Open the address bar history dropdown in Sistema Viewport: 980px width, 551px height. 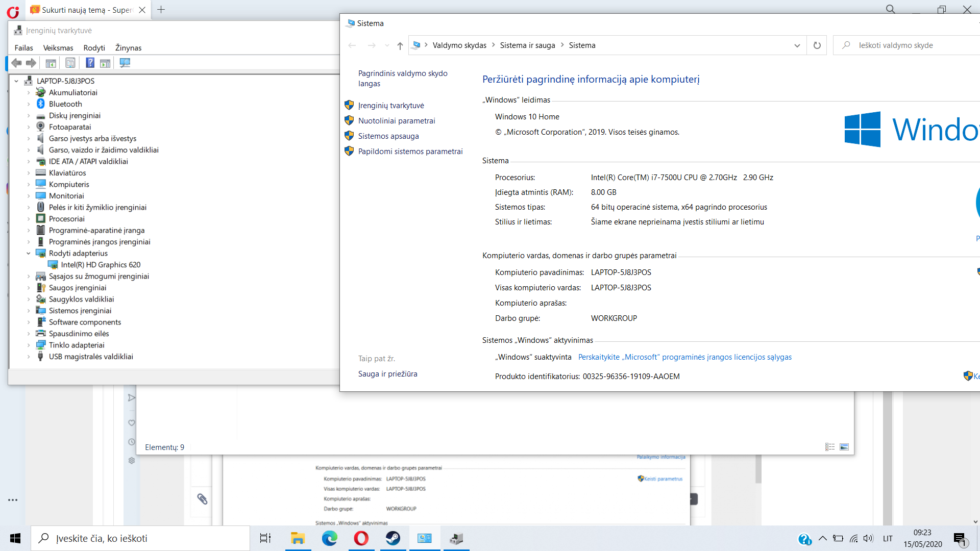(x=797, y=45)
